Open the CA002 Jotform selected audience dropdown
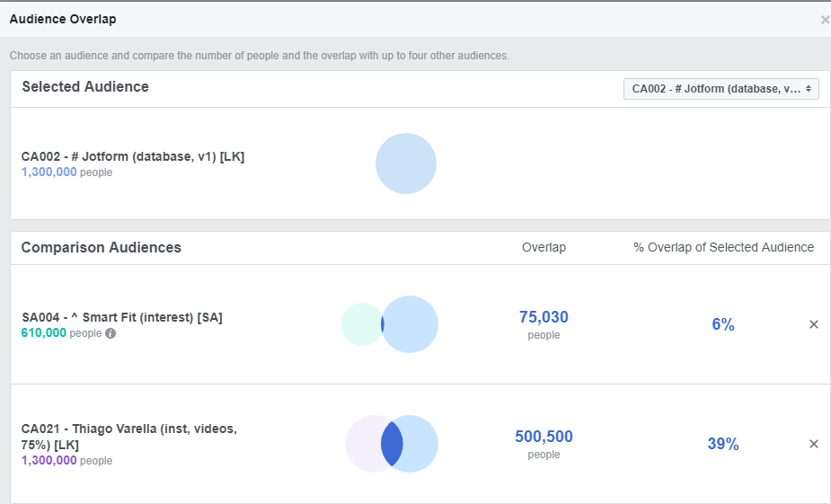The width and height of the screenshot is (831, 504). [x=720, y=89]
